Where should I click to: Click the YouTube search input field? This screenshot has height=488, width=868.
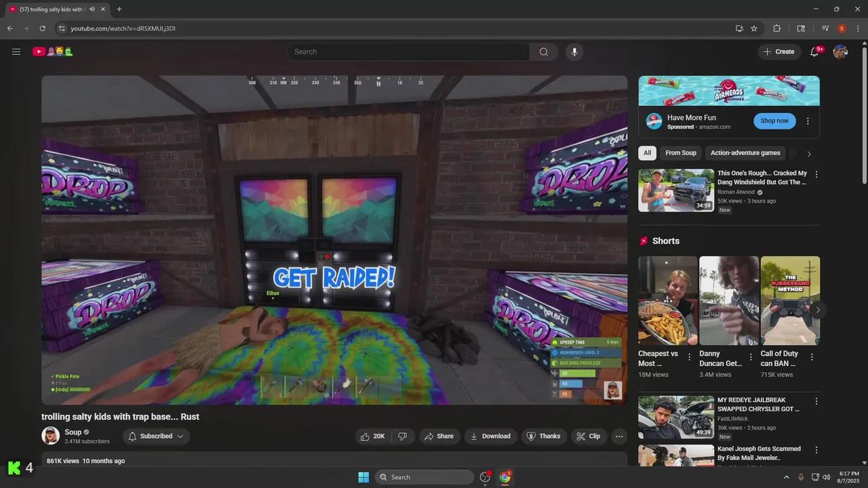click(x=408, y=52)
